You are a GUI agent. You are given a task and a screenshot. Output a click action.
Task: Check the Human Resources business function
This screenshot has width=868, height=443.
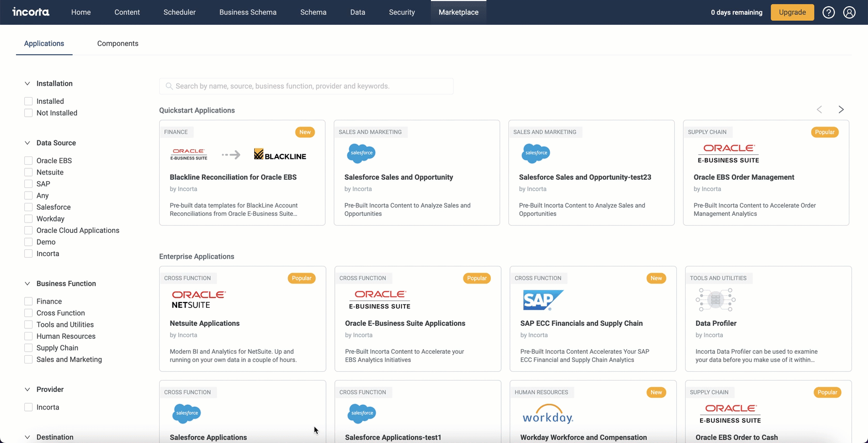28,336
